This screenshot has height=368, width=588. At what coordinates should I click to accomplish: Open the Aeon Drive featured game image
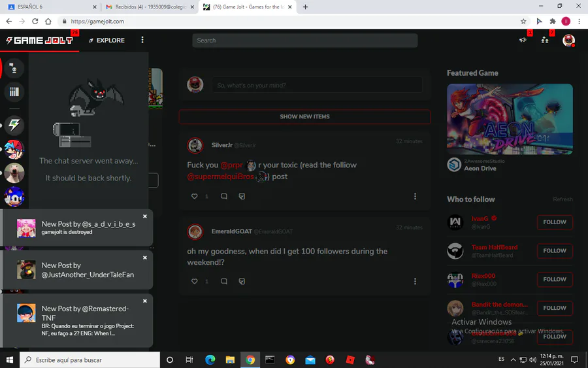pos(510,119)
